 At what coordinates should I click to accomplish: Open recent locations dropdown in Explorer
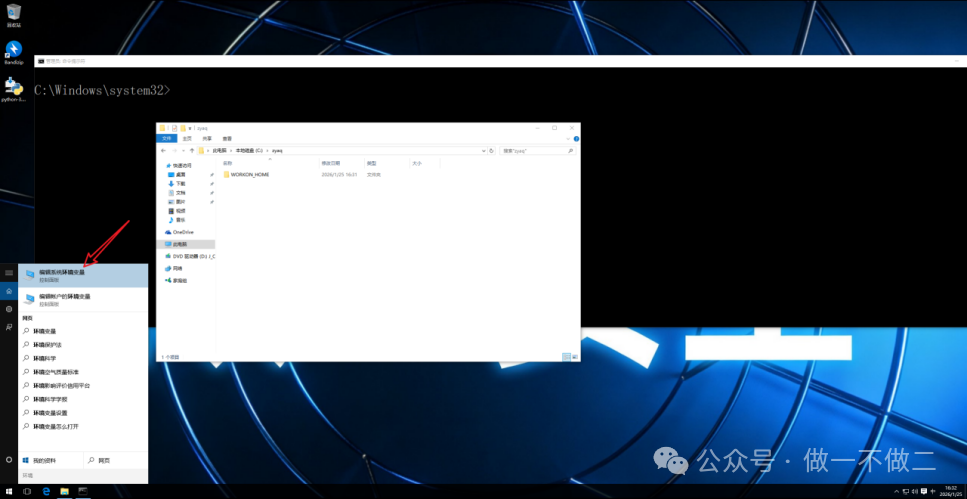[184, 151]
